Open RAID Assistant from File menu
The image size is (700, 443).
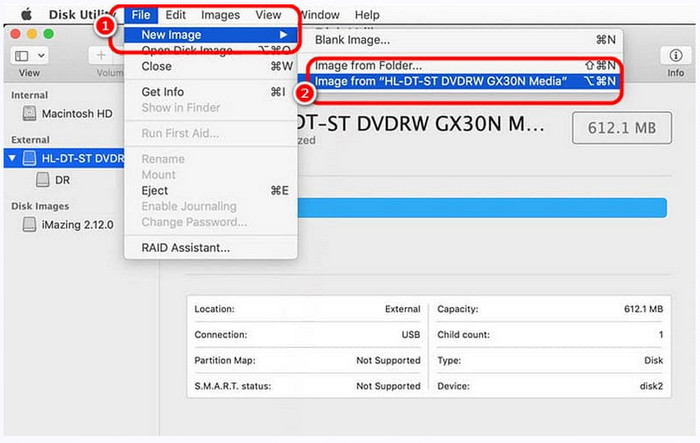(185, 247)
